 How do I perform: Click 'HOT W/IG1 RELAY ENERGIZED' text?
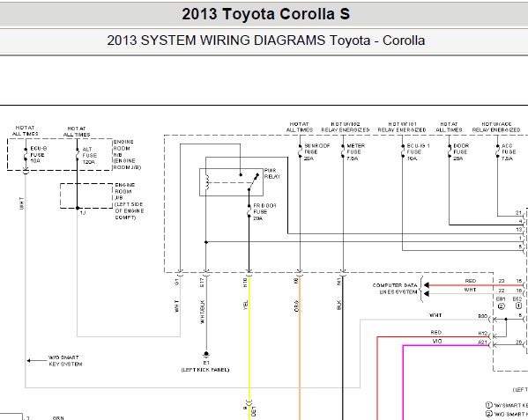click(x=402, y=127)
